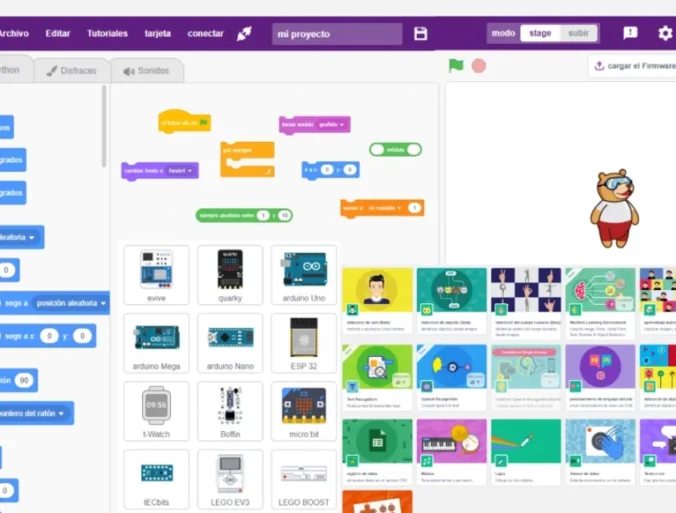Click cargar el Firmware button
Image resolution: width=676 pixels, height=513 pixels.
tap(634, 66)
